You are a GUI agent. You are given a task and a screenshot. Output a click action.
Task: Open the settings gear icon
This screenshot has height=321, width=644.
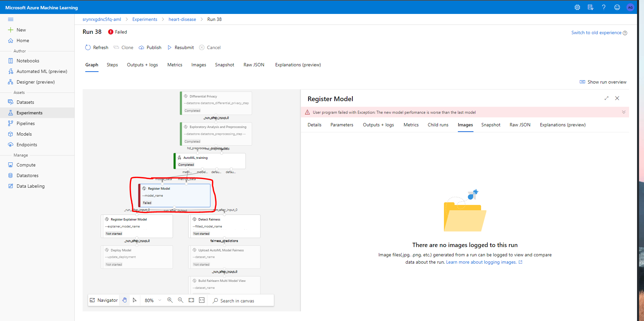pos(577,7)
